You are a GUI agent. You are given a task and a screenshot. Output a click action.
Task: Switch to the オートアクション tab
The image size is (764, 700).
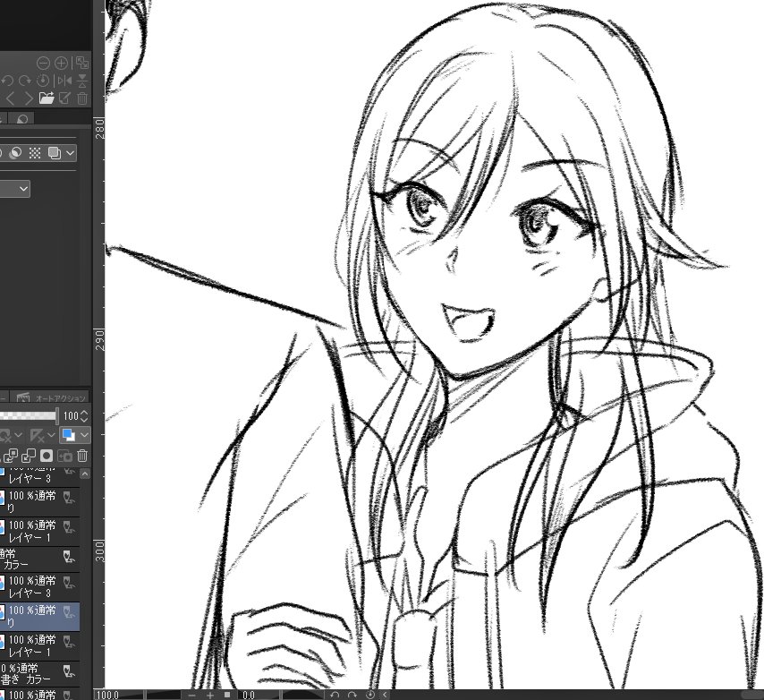click(51, 397)
